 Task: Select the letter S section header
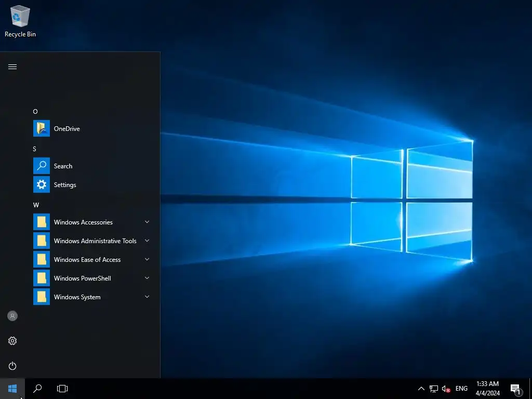34,149
